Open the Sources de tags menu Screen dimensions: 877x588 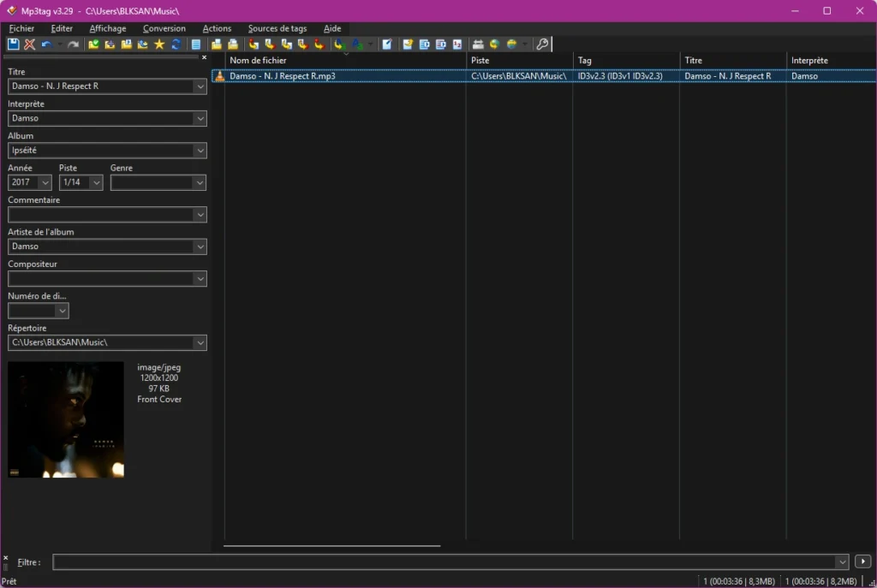277,28
